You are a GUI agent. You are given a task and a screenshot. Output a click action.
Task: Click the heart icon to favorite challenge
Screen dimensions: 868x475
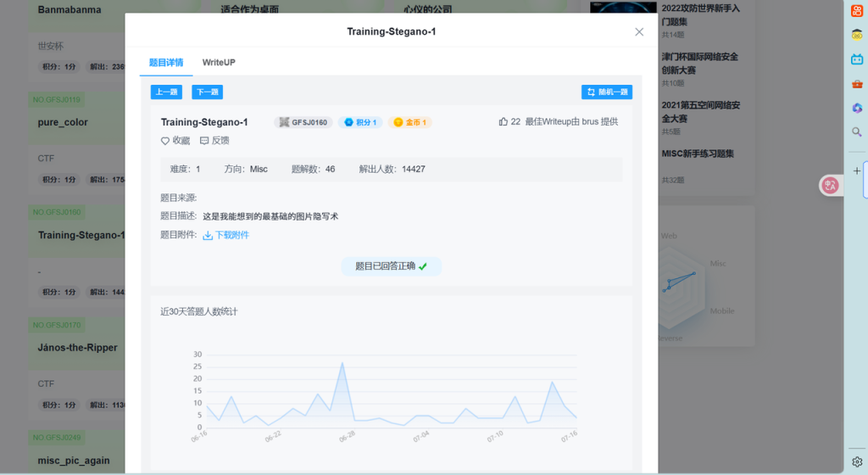[x=165, y=141]
